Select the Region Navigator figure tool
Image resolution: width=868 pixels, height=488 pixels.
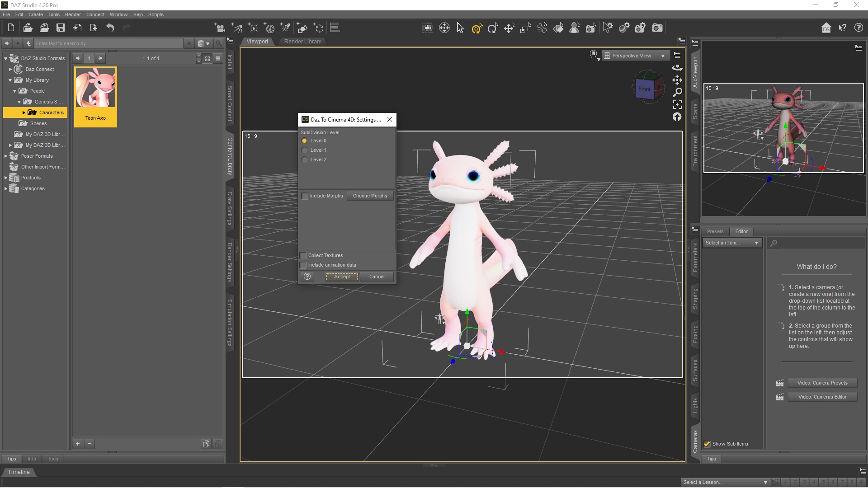575,28
